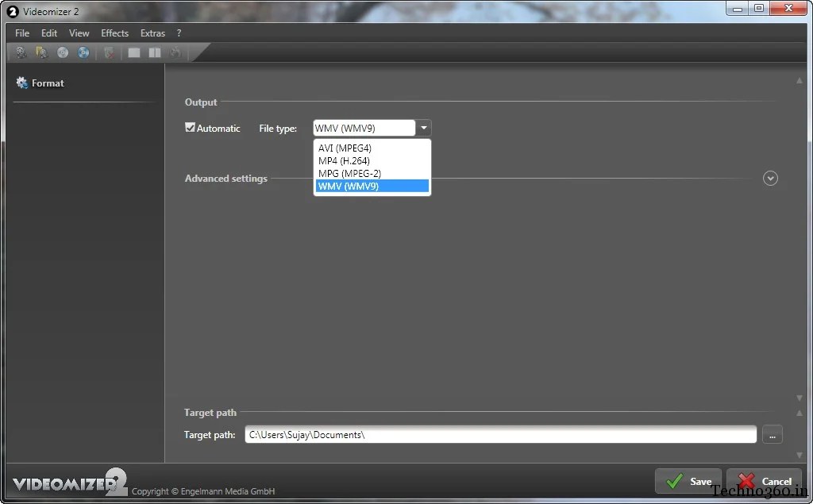Viewport: 813px width, 504px height.
Task: Click the gray disc toolbar icon
Action: coord(63,52)
